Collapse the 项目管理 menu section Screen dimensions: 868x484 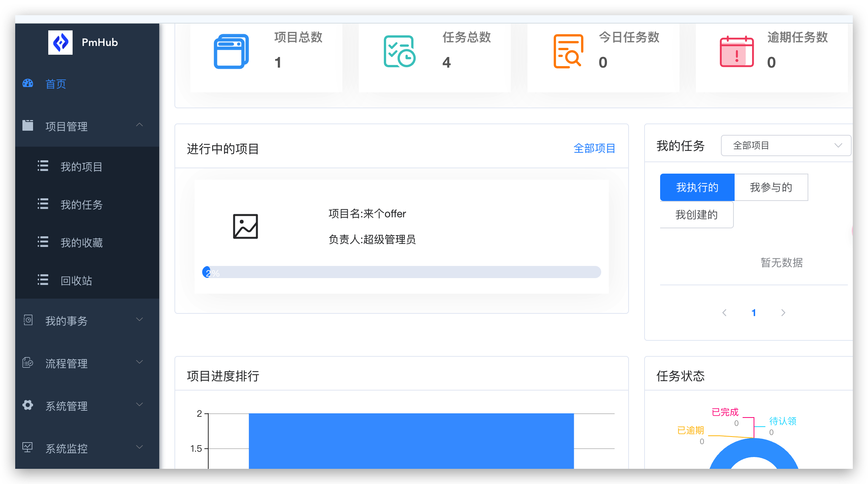pos(139,125)
